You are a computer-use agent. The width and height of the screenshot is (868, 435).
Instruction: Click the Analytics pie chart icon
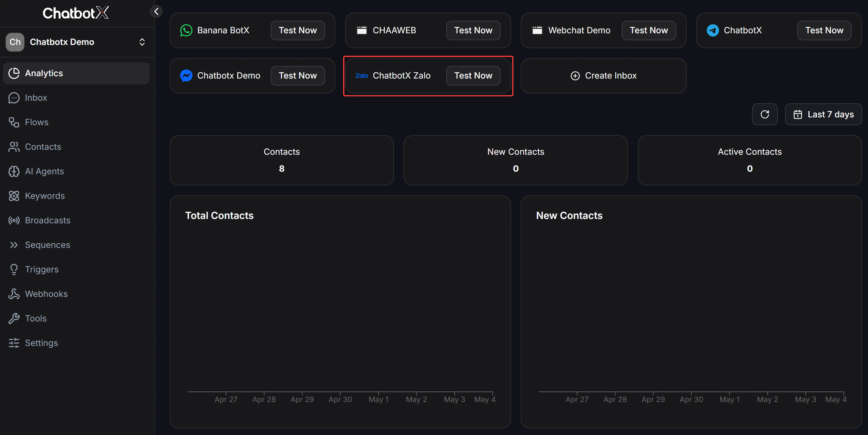14,73
